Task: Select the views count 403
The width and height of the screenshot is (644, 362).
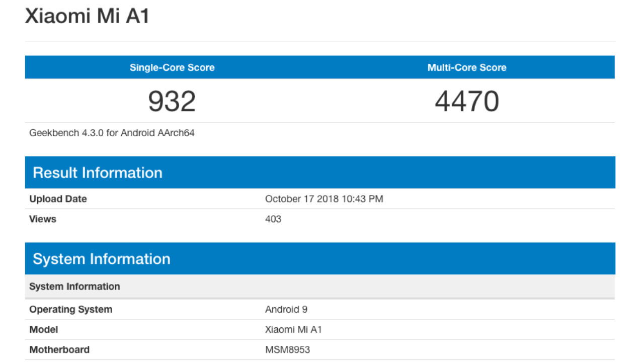Action: (273, 219)
